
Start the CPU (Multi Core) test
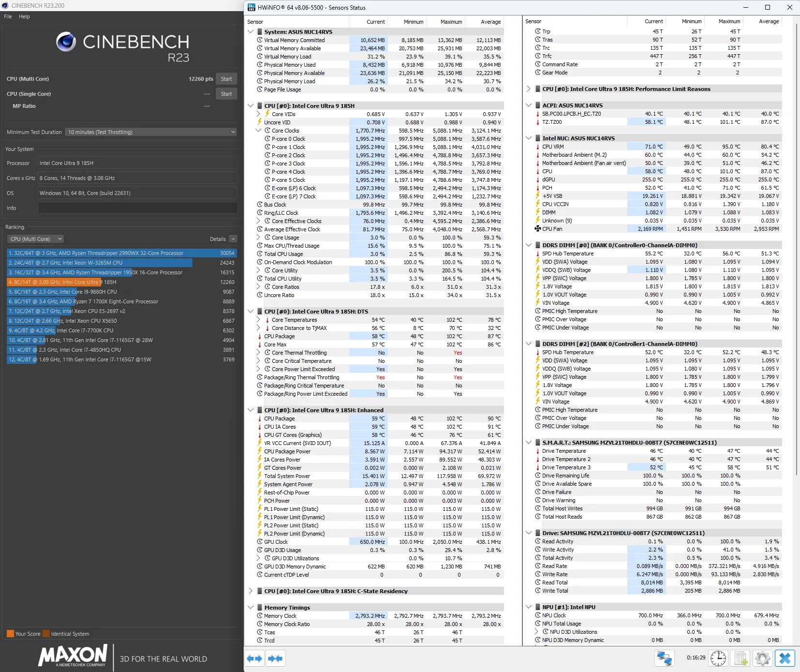click(226, 79)
